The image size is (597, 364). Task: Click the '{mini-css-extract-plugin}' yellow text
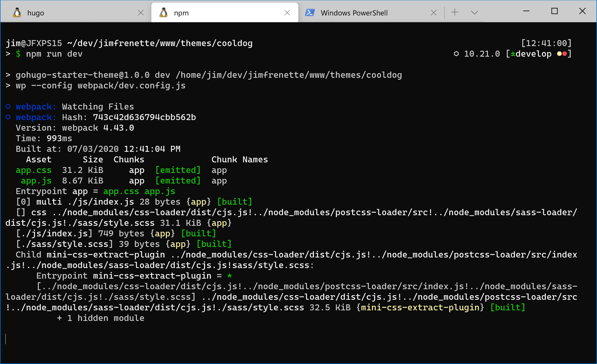click(420, 308)
